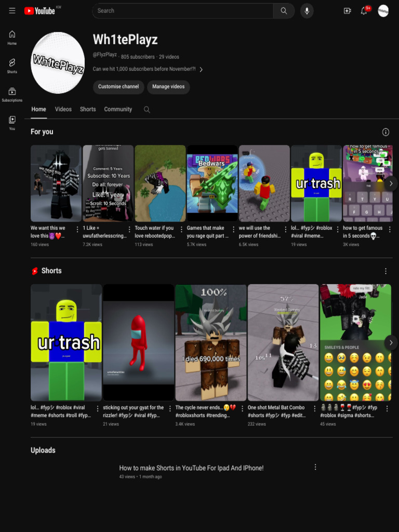Click the Manage videos button
This screenshot has width=399, height=532.
tap(168, 87)
